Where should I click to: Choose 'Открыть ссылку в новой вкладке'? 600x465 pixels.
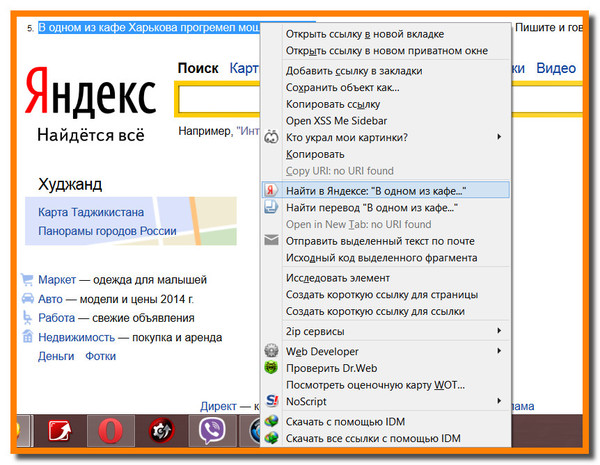(x=365, y=34)
